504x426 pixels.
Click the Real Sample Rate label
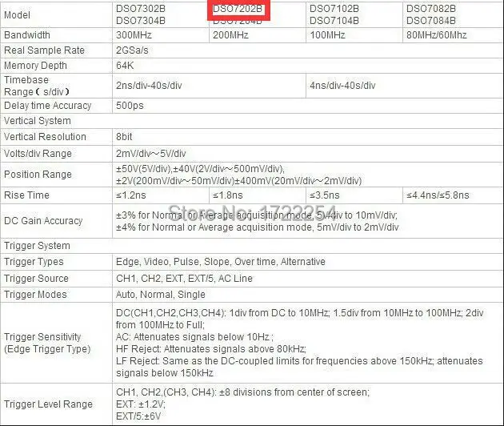click(x=44, y=50)
